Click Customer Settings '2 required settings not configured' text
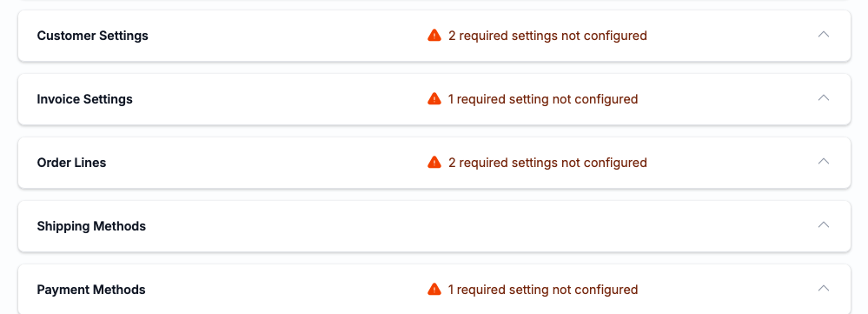The image size is (868, 314). click(x=547, y=36)
